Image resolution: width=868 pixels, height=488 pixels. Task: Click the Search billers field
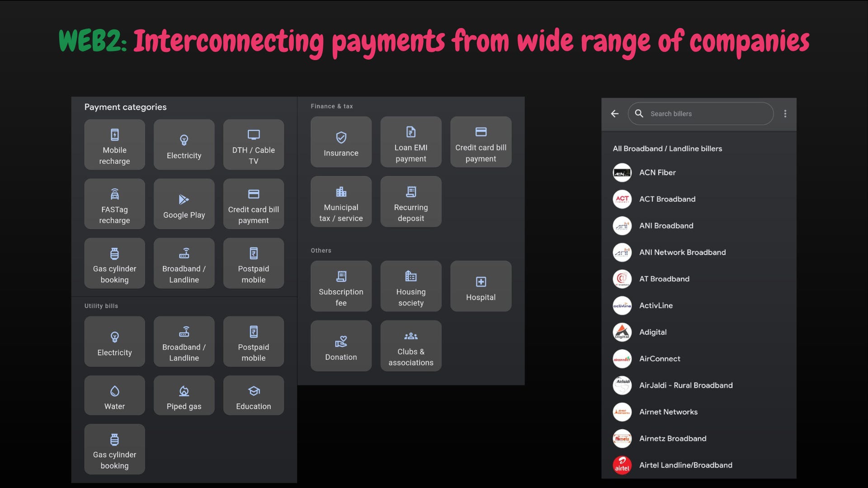(x=705, y=114)
